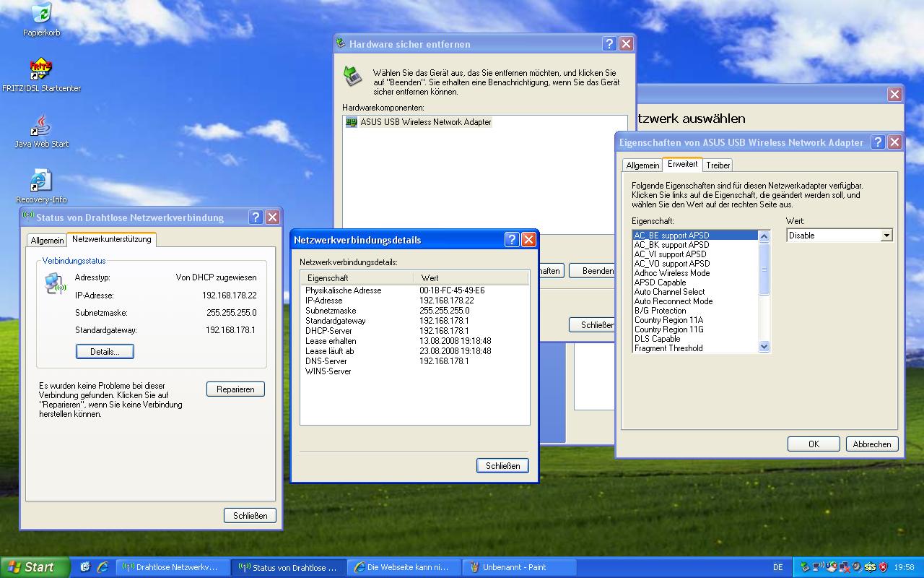Select the Erweitert tab

[x=682, y=164]
